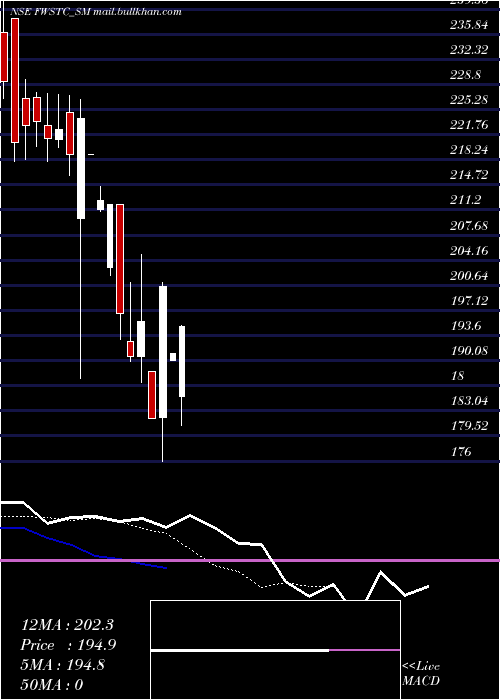The height and width of the screenshot is (700, 500).
Task: Click the 50MA : 0 readout
Action: click(52, 685)
